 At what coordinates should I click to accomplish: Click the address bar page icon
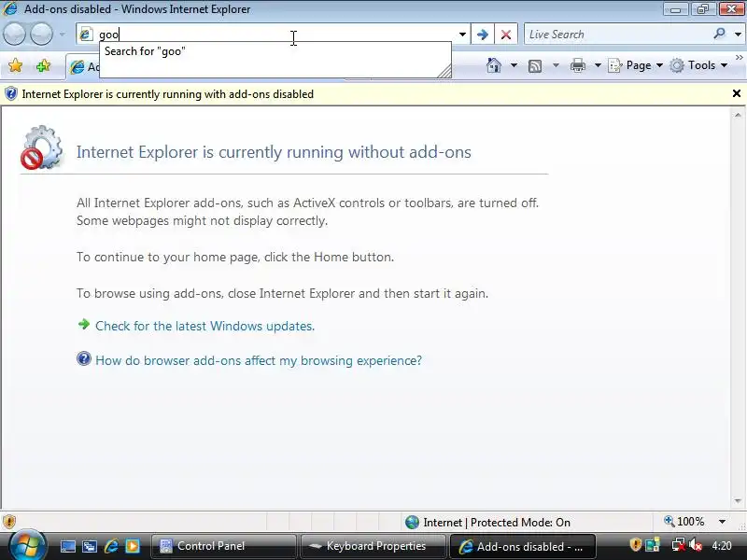(86, 35)
